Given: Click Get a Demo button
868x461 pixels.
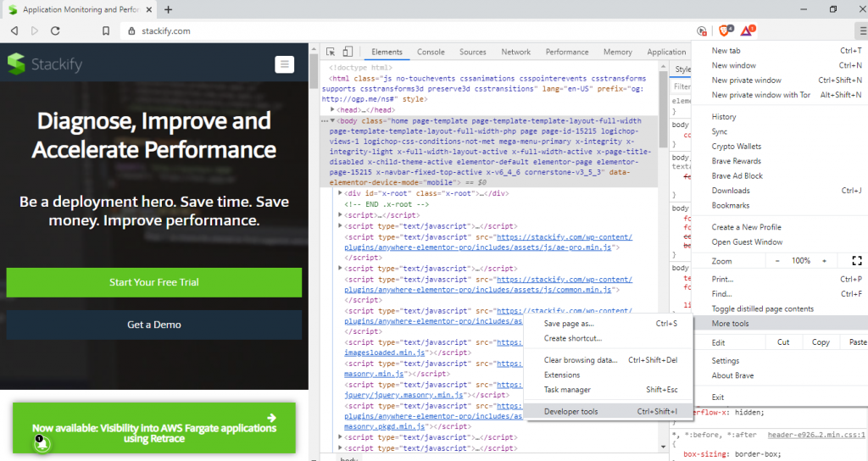Looking at the screenshot, I should (154, 325).
